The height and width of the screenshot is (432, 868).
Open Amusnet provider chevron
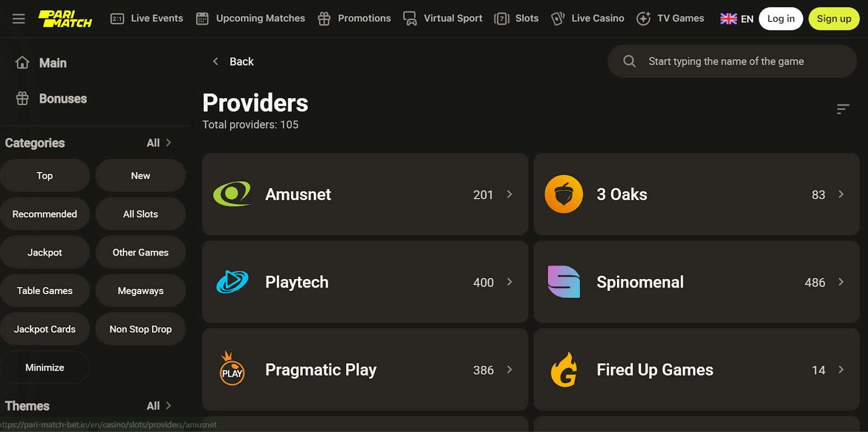(509, 194)
